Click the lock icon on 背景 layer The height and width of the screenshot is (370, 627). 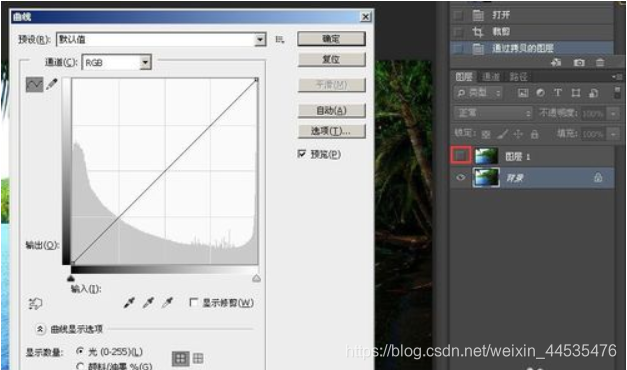[x=598, y=177]
